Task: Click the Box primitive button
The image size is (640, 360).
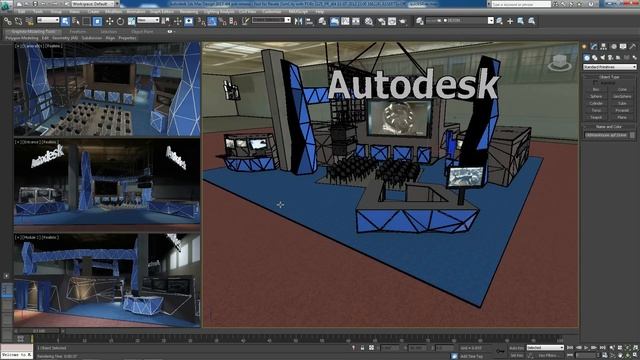Action: click(596, 89)
